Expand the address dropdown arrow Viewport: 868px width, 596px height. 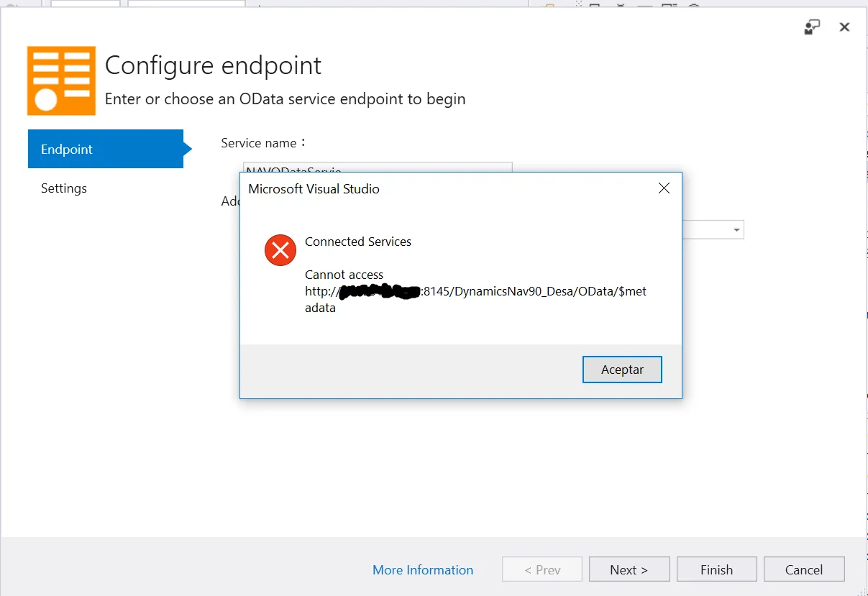point(736,230)
